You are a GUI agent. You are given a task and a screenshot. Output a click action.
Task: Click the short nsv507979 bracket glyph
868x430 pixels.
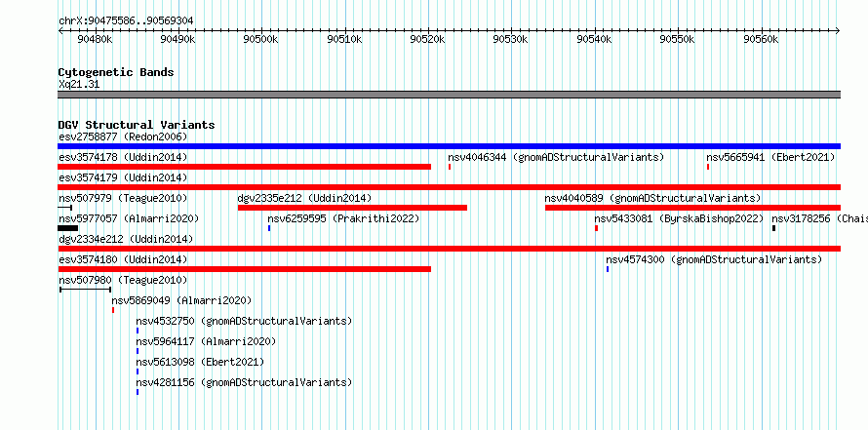point(65,208)
